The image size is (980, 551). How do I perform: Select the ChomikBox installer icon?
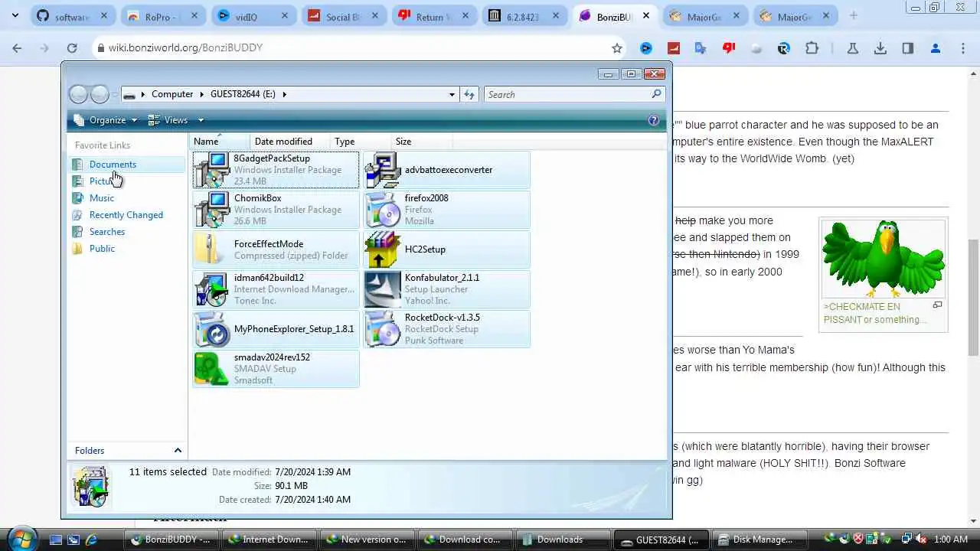coord(211,210)
